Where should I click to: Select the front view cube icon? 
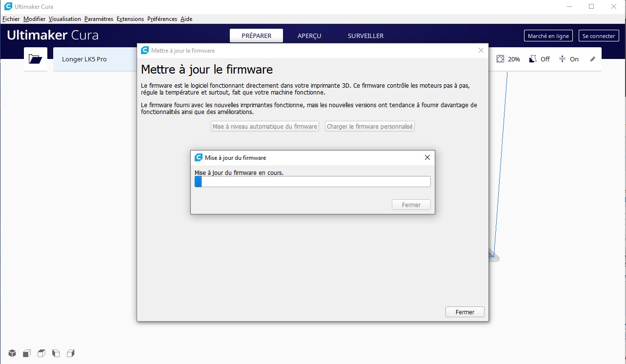[x=27, y=353]
